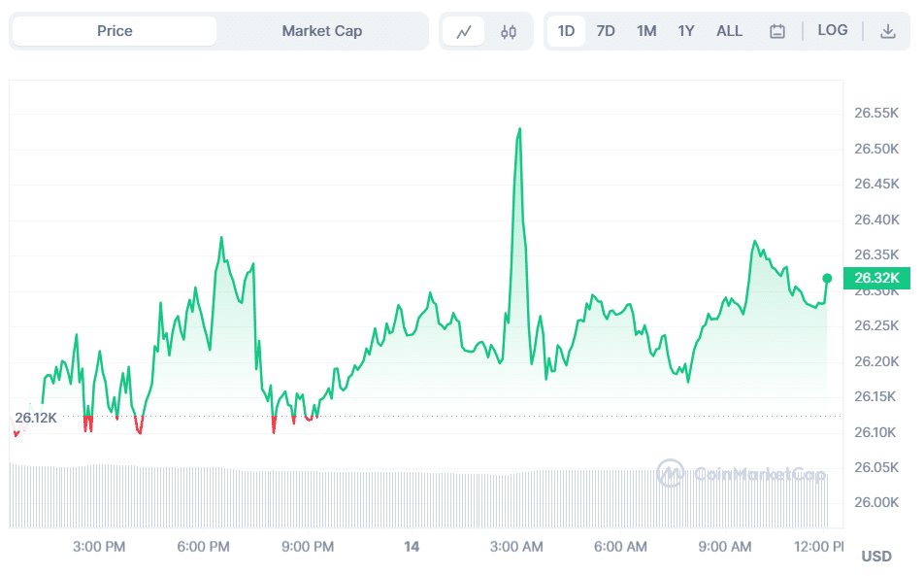Select the 7D time range

(606, 31)
